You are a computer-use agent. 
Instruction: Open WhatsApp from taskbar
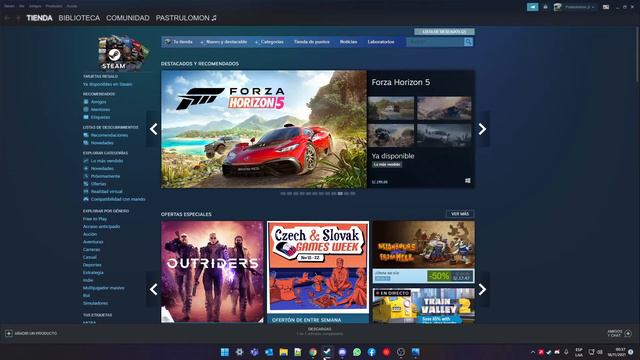tap(357, 352)
